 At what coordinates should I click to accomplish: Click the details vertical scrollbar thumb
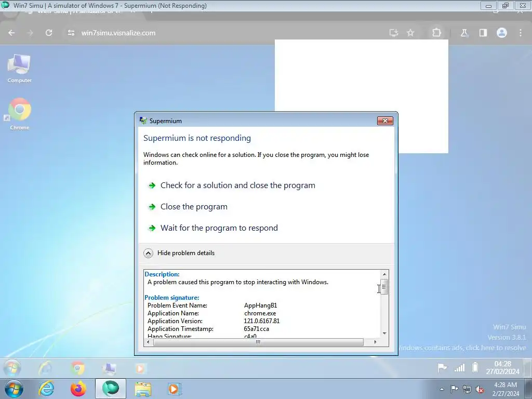(384, 287)
